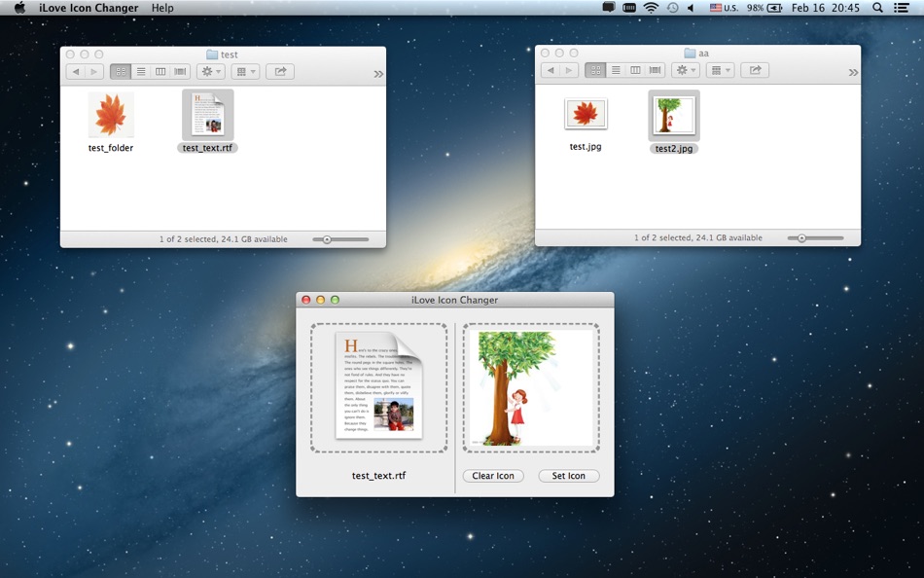Image resolution: width=924 pixels, height=578 pixels.
Task: Switch aa window to Cover Flow view
Action: (x=656, y=70)
